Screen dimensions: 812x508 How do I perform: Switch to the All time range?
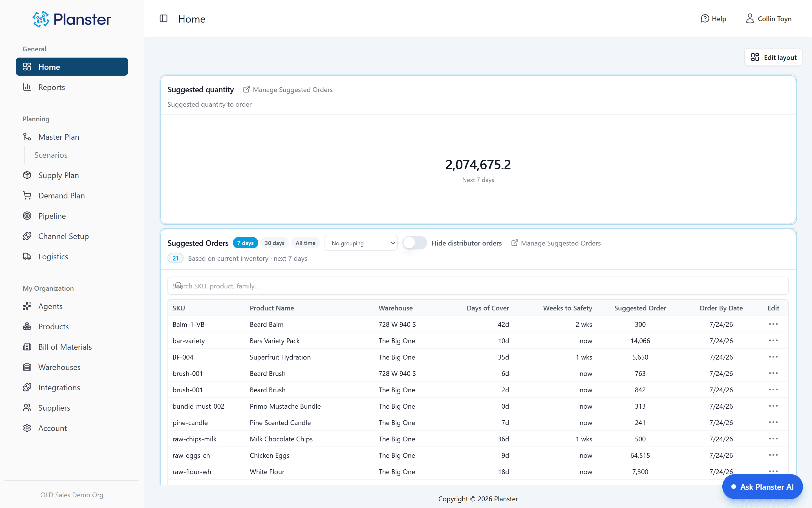pyautogui.click(x=305, y=243)
